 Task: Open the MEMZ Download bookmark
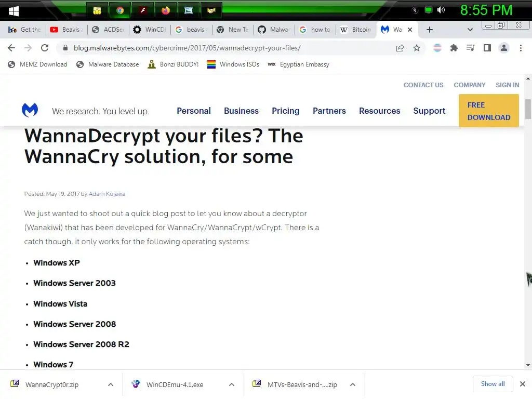click(37, 64)
